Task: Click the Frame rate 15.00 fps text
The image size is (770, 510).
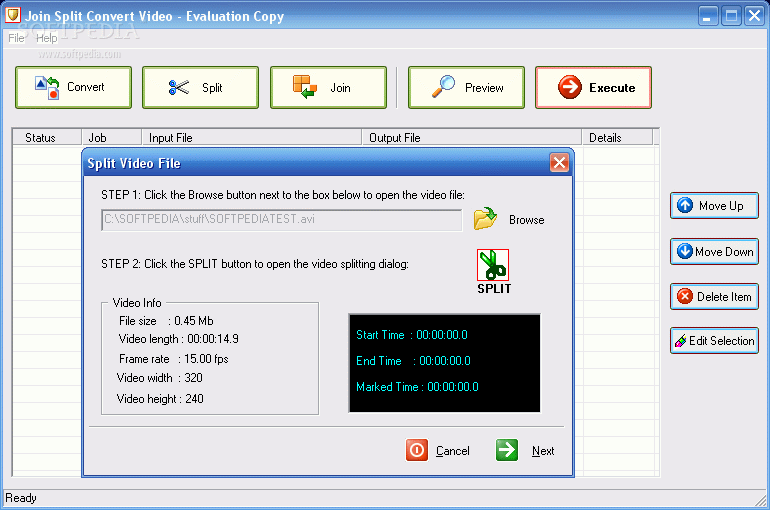Action: click(x=173, y=359)
